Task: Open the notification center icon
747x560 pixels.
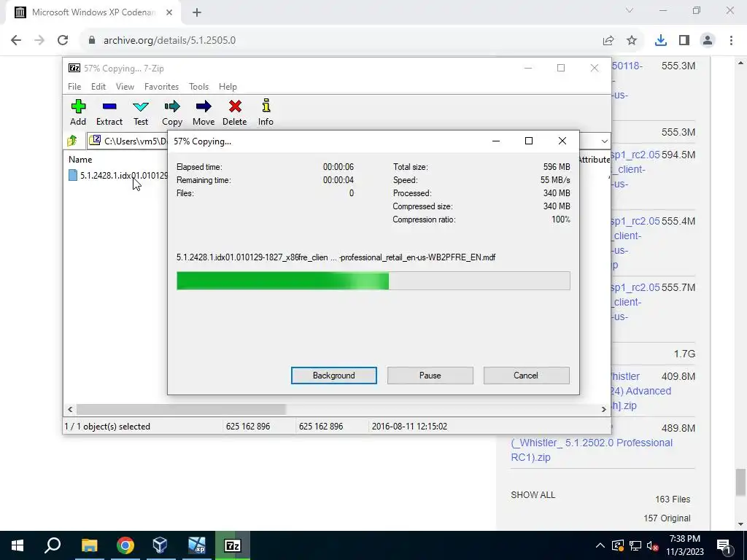Action: point(724,545)
